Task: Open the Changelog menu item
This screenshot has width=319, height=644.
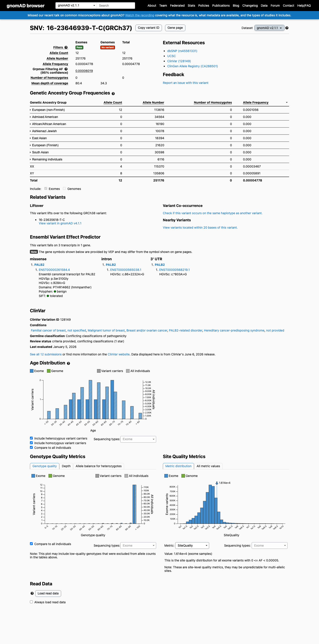Action: pos(250,6)
